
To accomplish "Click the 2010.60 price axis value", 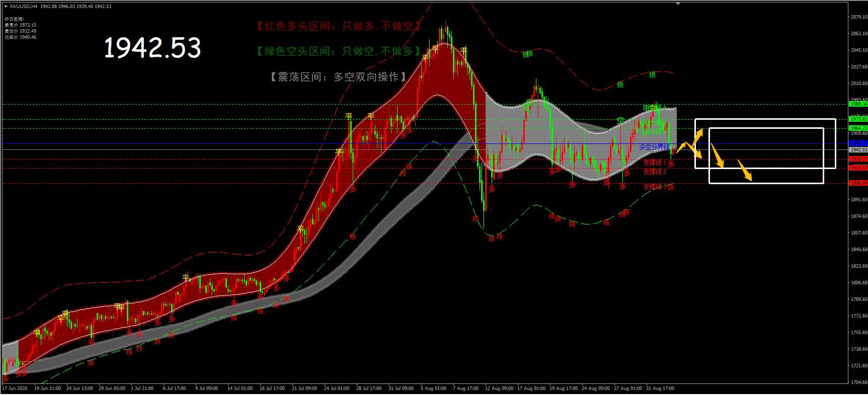I will pyautogui.click(x=859, y=84).
